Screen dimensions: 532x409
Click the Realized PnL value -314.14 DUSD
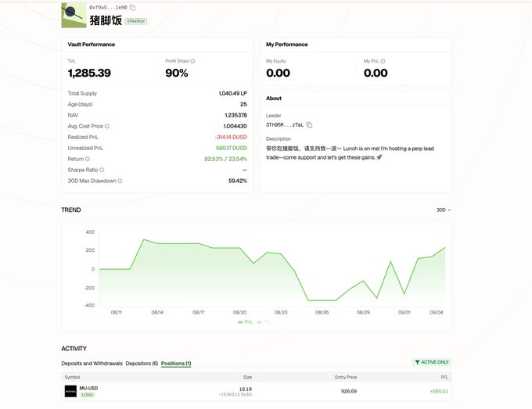231,137
